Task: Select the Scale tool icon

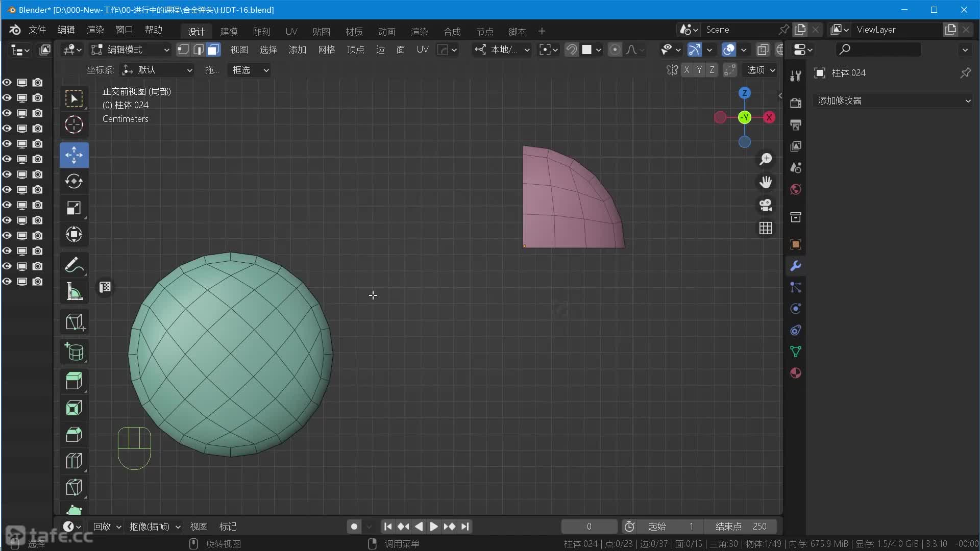Action: coord(74,208)
